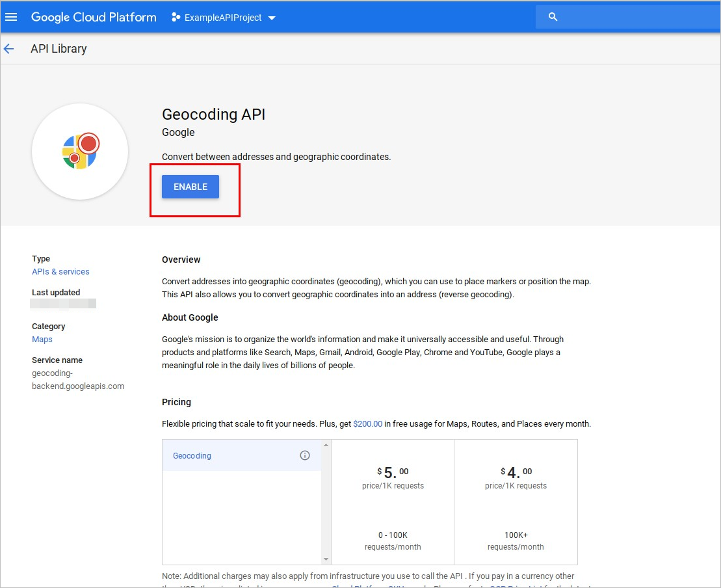Image resolution: width=721 pixels, height=588 pixels.
Task: Expand the ExampleAPIProject project selector dropdown arrow
Action: tap(272, 18)
